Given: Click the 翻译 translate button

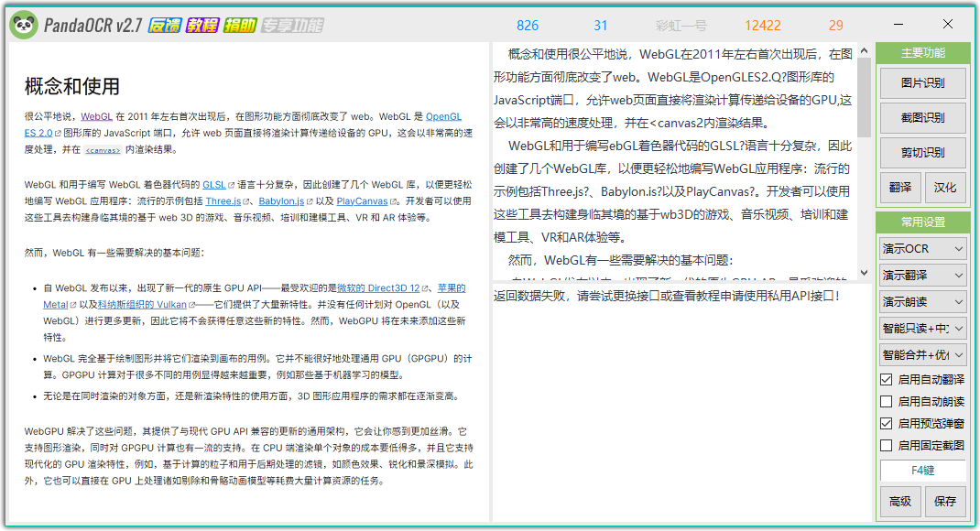Looking at the screenshot, I should click(899, 187).
